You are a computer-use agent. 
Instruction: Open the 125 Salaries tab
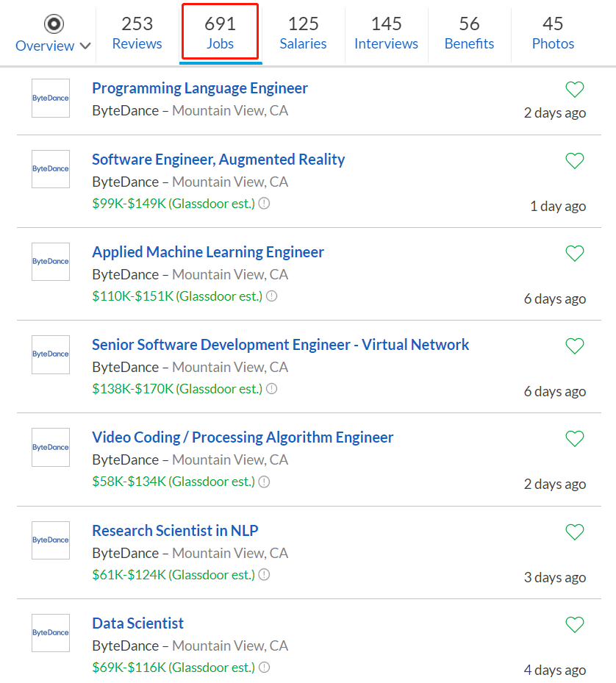(303, 33)
